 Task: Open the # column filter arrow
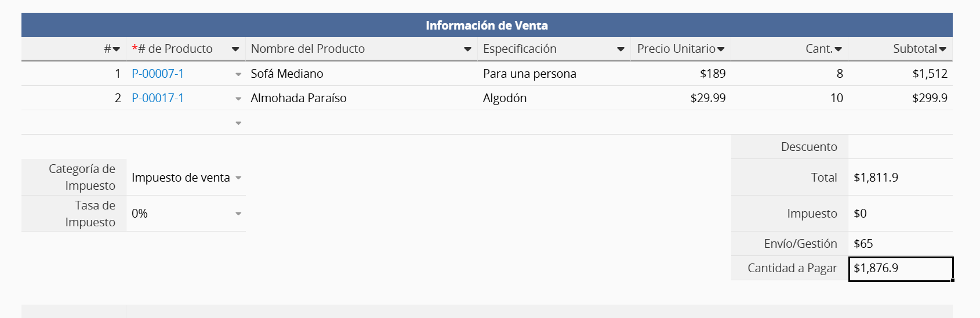tap(116, 49)
